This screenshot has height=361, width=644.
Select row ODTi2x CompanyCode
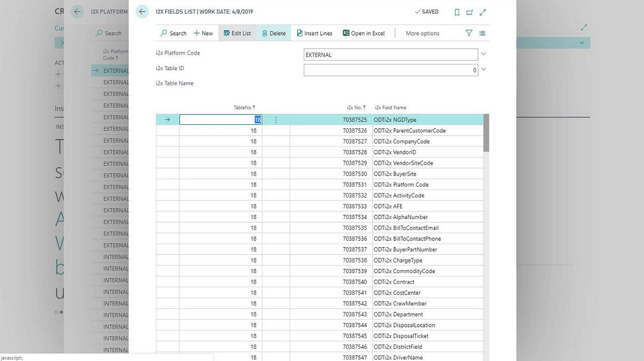319,141
